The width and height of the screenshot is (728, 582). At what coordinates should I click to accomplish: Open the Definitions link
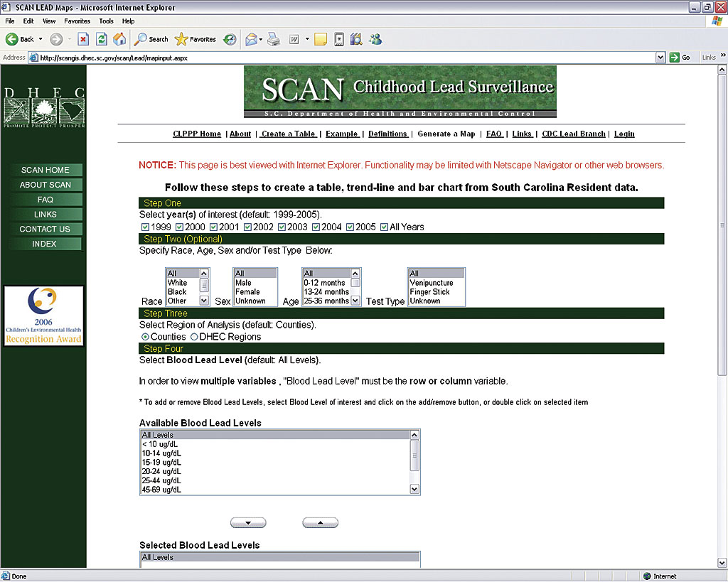click(388, 134)
